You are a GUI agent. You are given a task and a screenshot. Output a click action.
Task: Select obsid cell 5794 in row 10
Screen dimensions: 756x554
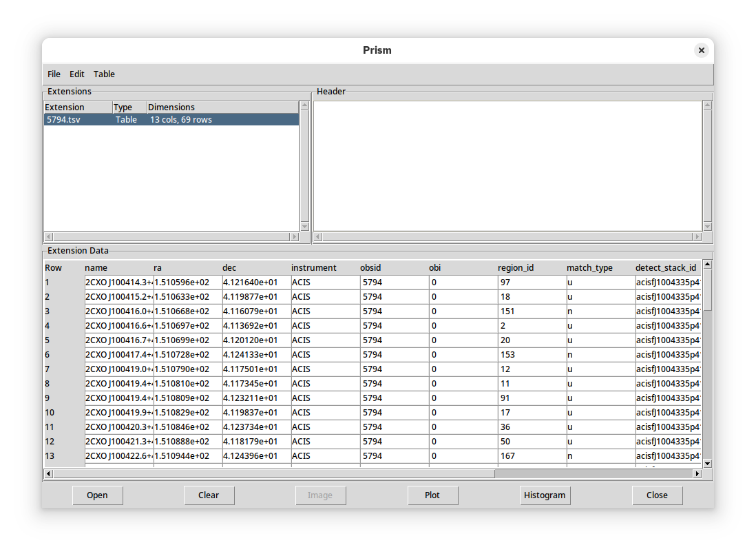tap(395, 413)
